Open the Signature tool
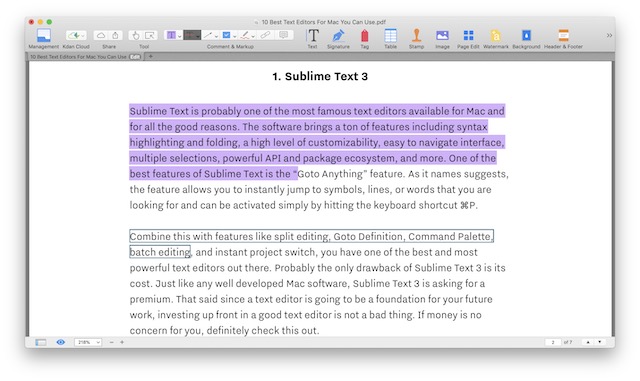Viewport: 640px width, 381px height. [x=338, y=36]
